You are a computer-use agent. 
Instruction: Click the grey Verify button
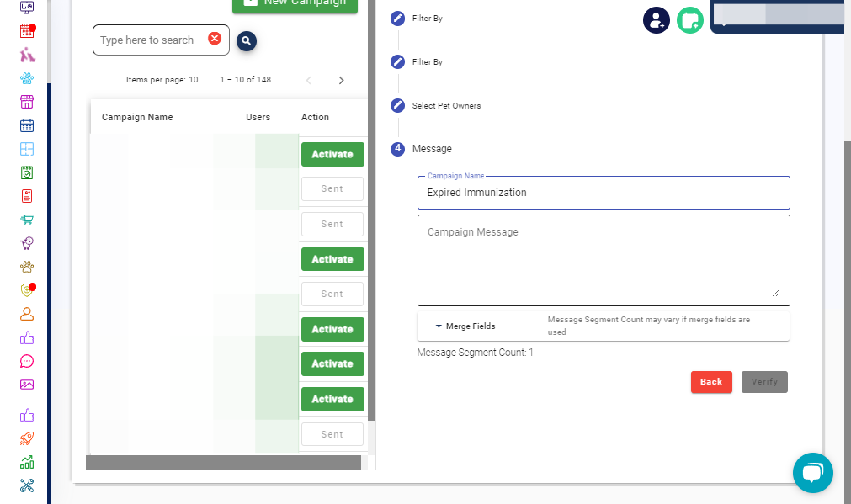coord(764,382)
